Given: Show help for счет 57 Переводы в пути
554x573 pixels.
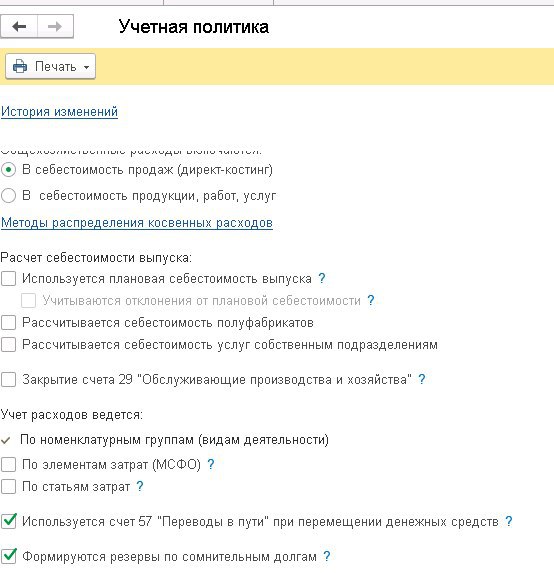Looking at the screenshot, I should [x=509, y=521].
